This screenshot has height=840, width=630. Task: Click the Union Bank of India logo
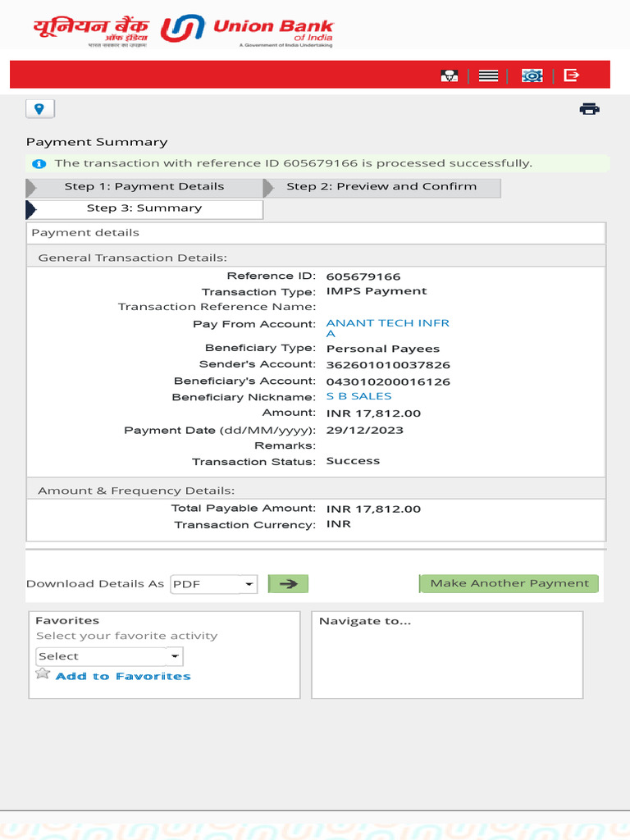coord(183,31)
